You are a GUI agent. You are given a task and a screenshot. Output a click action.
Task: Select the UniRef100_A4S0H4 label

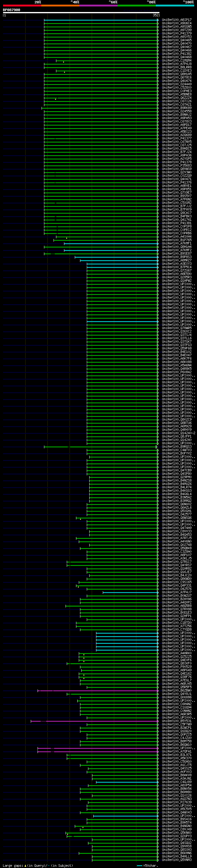(x=176, y=236)
